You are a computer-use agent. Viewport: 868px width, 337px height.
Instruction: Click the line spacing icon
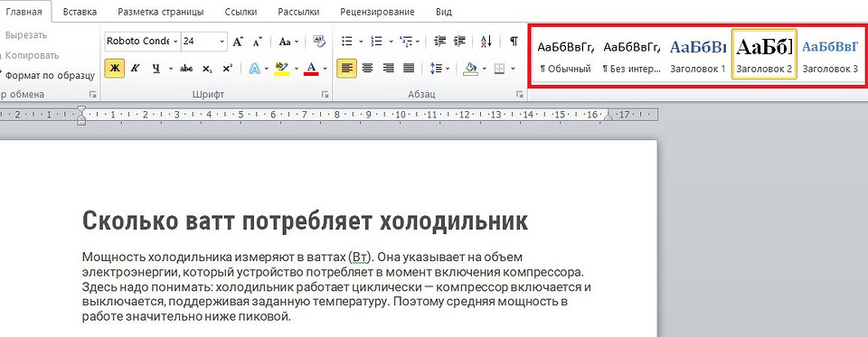(x=436, y=69)
